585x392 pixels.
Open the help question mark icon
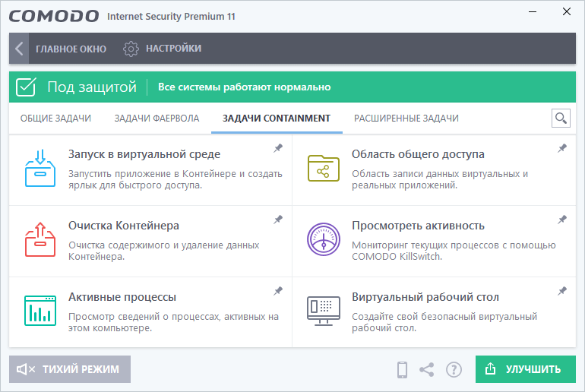(x=454, y=370)
